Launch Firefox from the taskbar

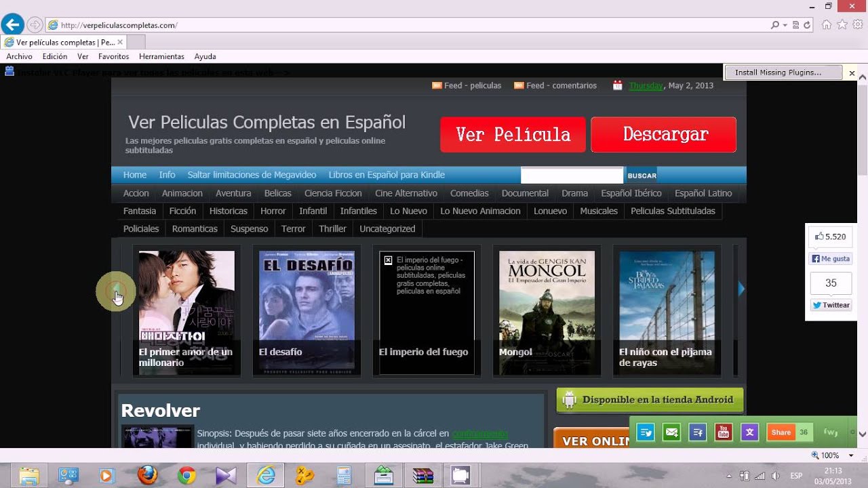click(x=148, y=476)
